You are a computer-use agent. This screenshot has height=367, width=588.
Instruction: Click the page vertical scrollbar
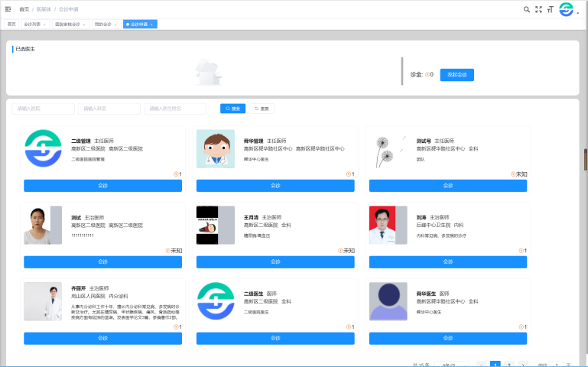tap(585, 159)
